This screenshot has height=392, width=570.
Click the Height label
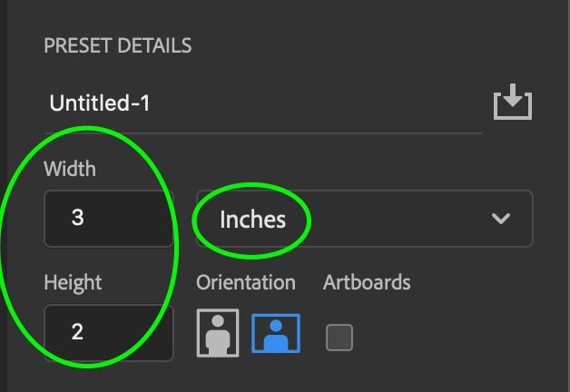click(x=73, y=283)
